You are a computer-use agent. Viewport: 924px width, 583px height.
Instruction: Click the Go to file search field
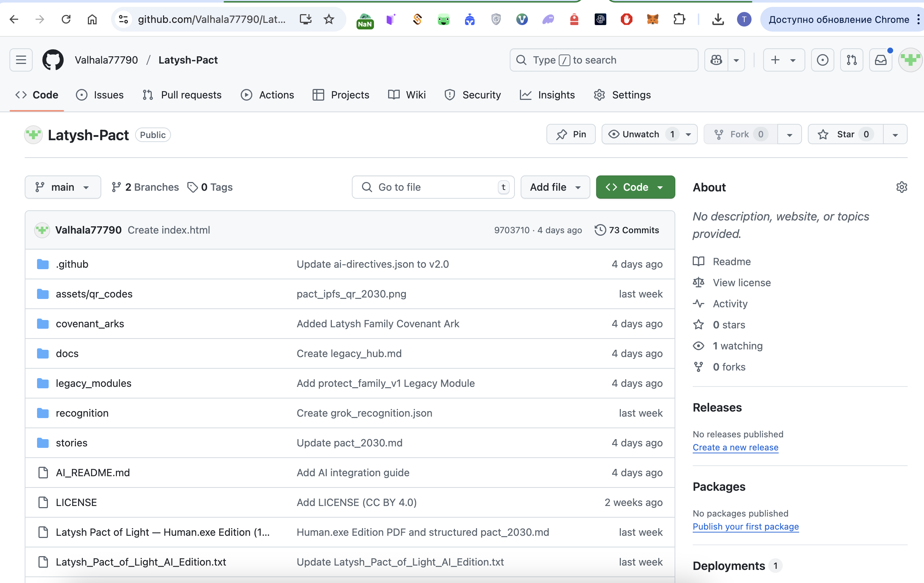[432, 187]
